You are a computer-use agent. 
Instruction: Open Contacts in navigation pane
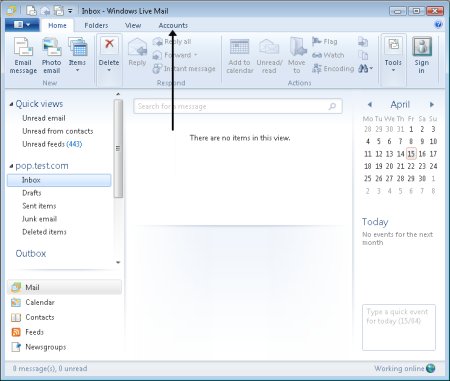(32, 317)
